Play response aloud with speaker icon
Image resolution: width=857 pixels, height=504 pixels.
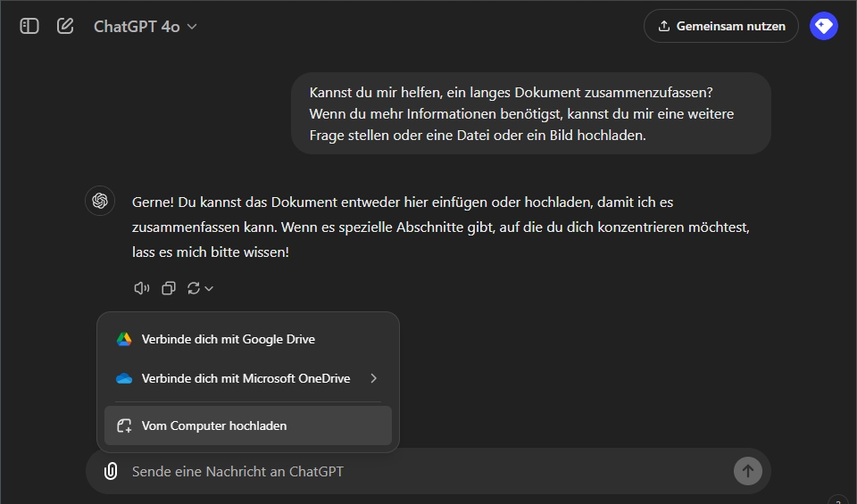coord(141,288)
